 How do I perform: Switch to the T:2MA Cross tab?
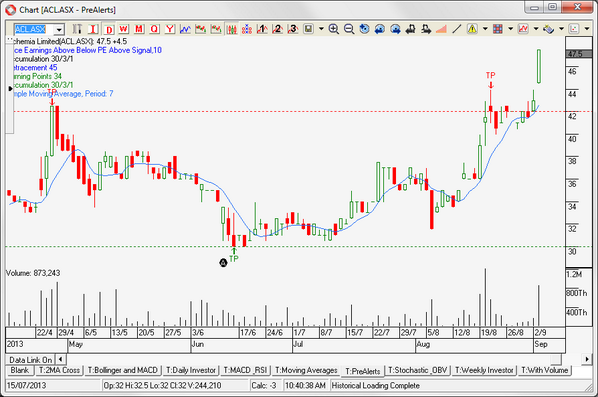tap(59, 370)
